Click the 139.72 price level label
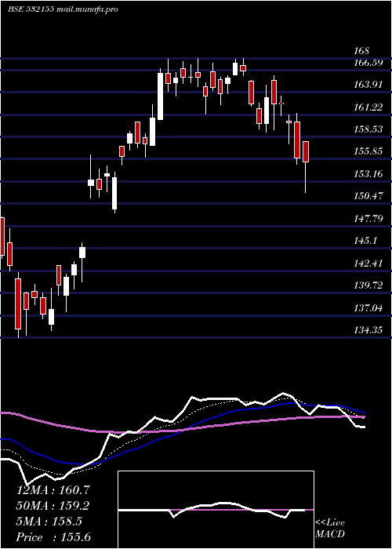 (x=368, y=285)
